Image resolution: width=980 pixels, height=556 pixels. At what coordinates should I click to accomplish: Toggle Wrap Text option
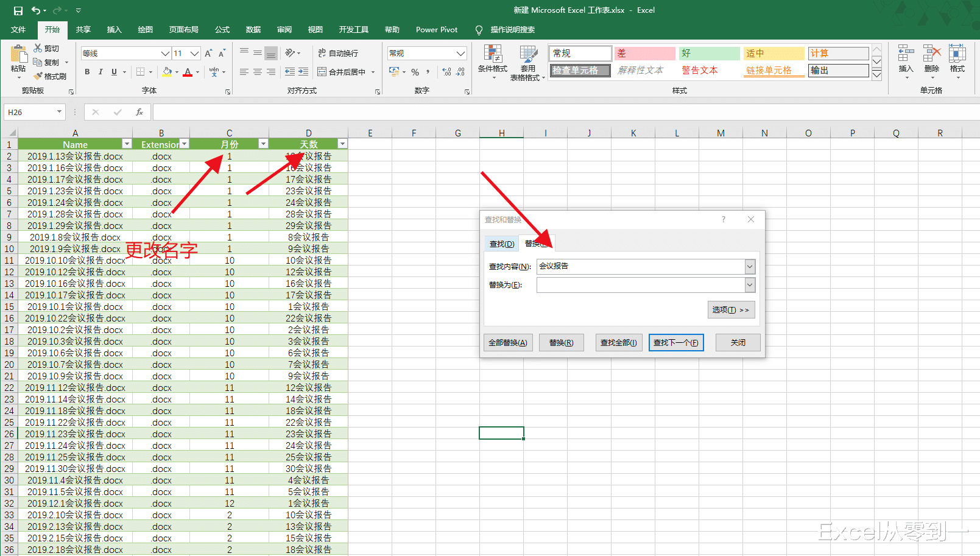[338, 54]
